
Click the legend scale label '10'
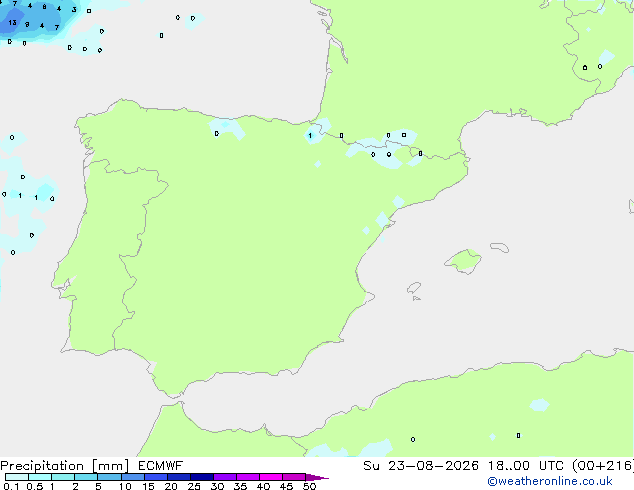125,486
